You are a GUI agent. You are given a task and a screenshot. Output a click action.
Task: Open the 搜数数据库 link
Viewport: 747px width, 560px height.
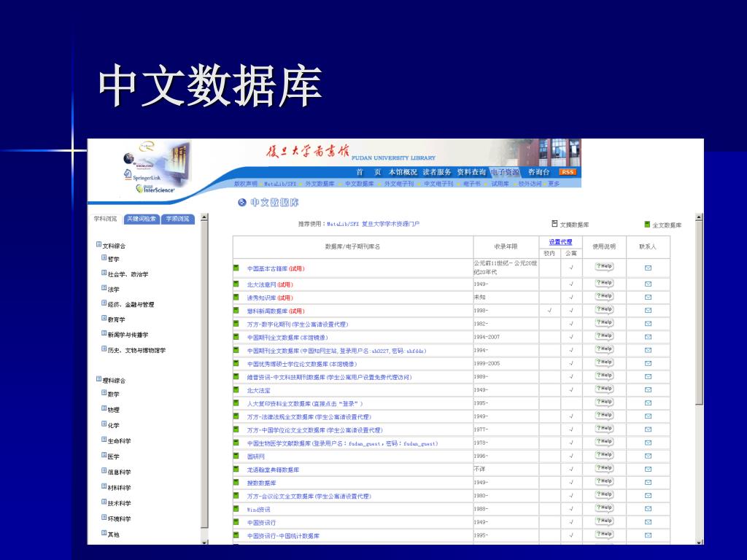click(x=262, y=483)
